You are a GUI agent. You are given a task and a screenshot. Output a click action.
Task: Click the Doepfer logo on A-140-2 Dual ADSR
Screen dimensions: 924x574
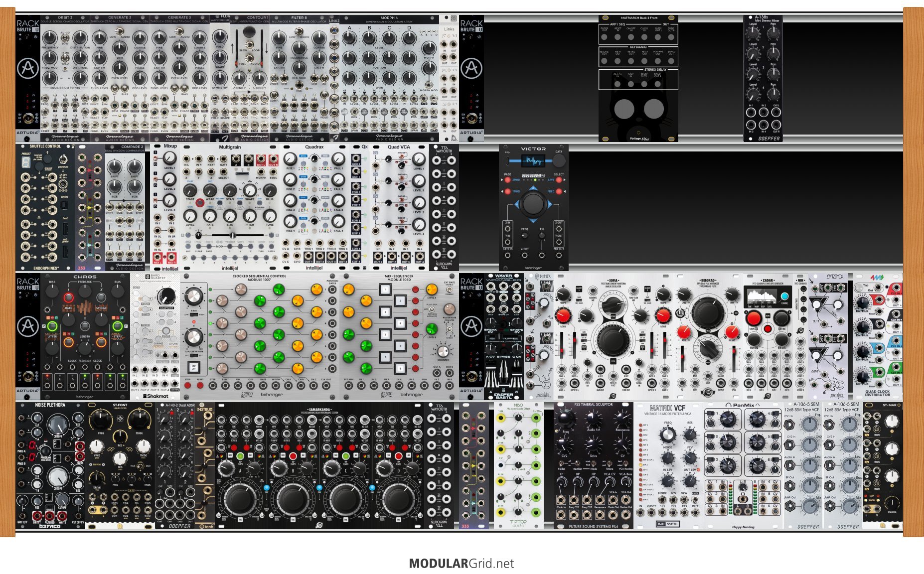(179, 526)
